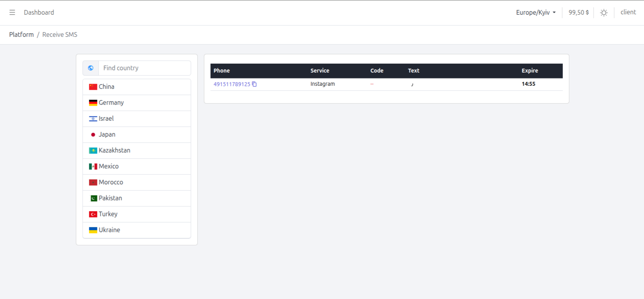This screenshot has height=299, width=644.
Task: Copy phone number 491511789125
Action: [254, 84]
